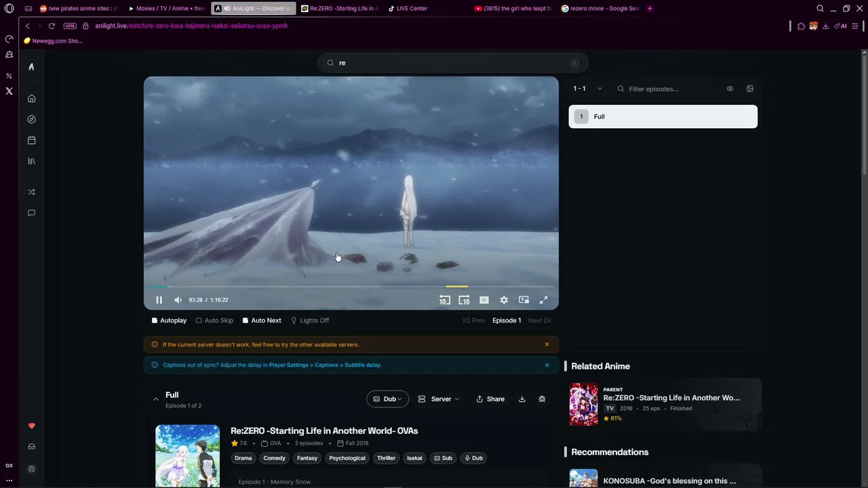Open the library in sidebar
Image resolution: width=868 pixels, height=488 pixels.
click(x=31, y=161)
